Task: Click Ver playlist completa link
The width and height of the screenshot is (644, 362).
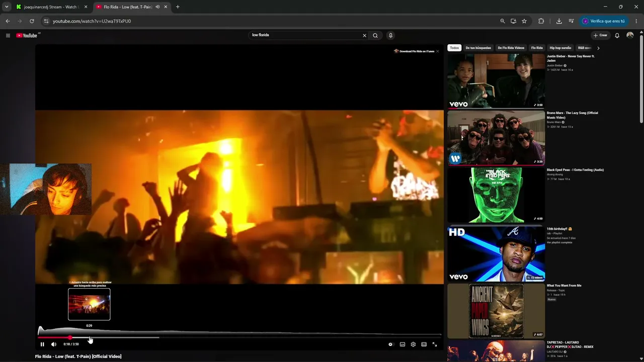Action: 559,242
